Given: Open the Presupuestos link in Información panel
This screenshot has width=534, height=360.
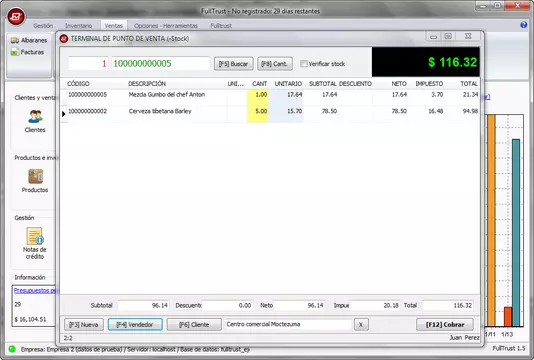Looking at the screenshot, I should coord(35,291).
